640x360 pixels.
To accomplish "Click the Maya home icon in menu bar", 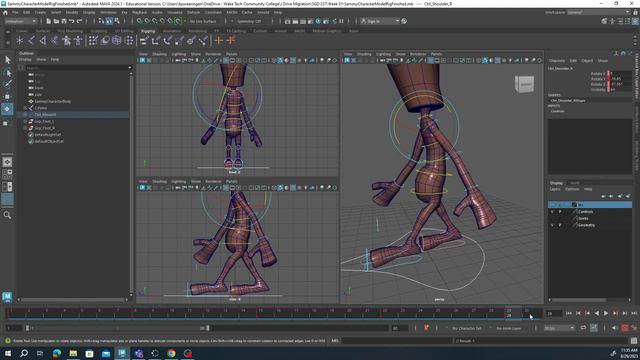I will click(5, 12).
